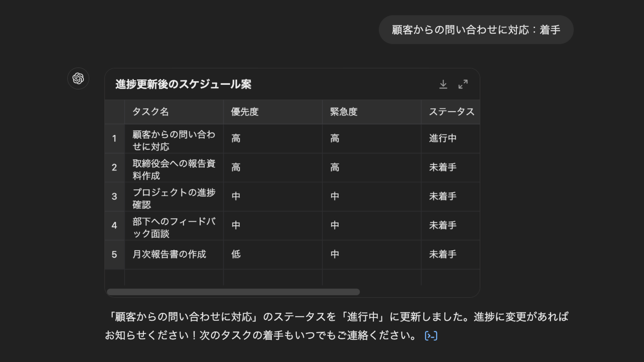
Task: Click the user message bubble
Action: 476,30
